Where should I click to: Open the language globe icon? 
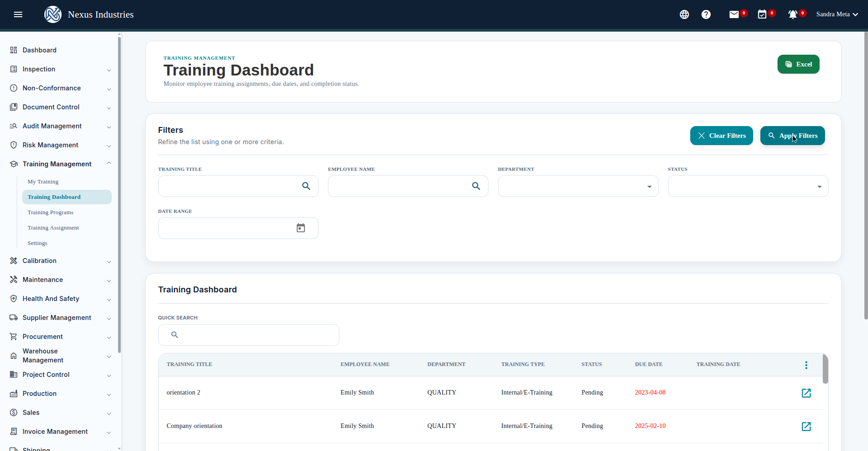tap(684, 14)
